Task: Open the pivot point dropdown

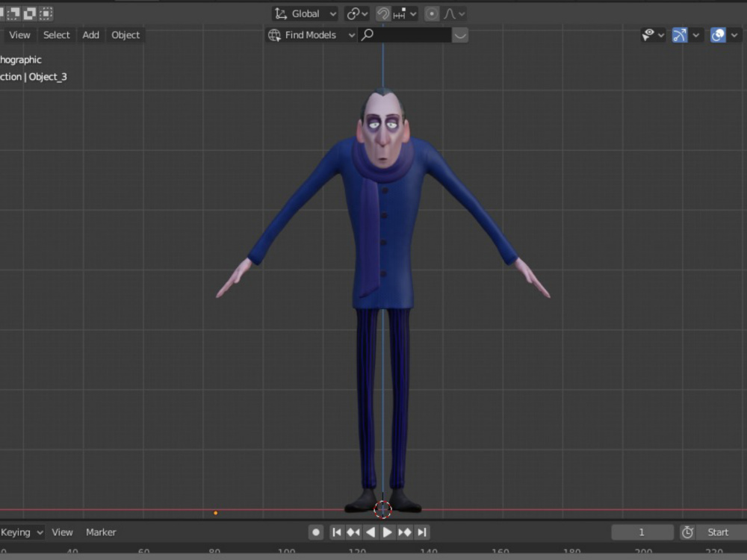Action: [357, 13]
